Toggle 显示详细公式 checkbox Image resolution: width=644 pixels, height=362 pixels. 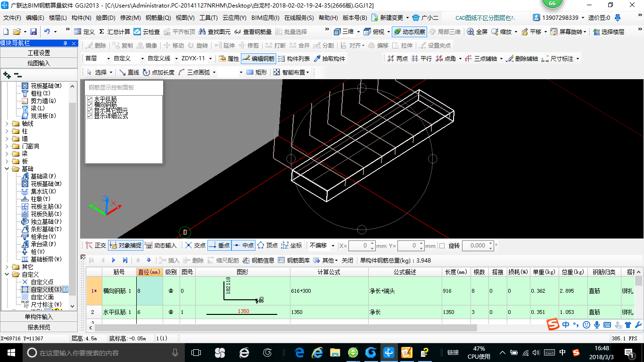(x=90, y=116)
